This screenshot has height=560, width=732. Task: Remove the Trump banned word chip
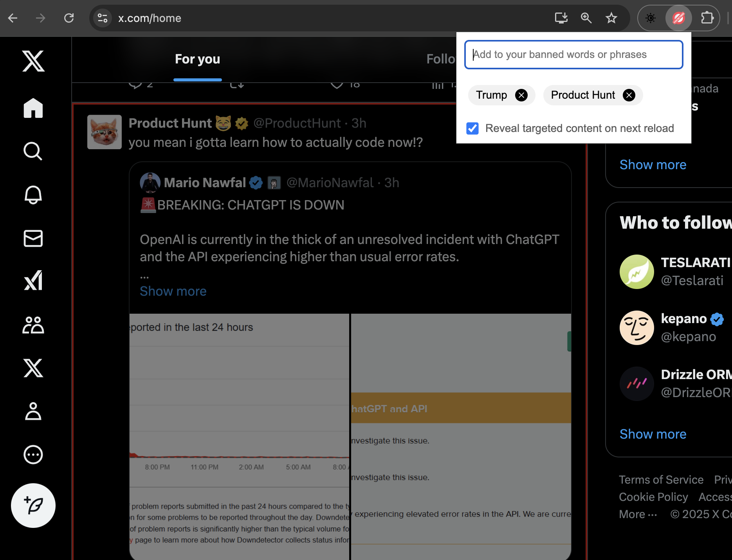pyautogui.click(x=521, y=95)
